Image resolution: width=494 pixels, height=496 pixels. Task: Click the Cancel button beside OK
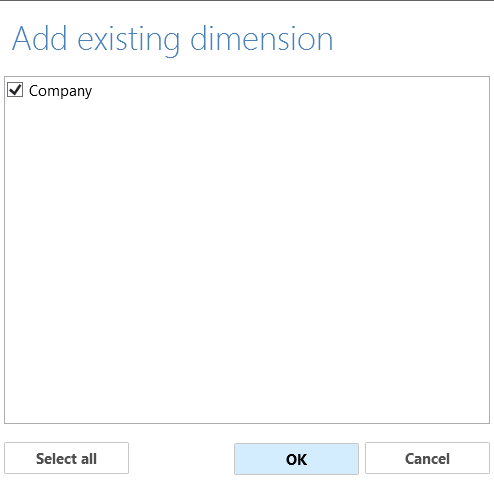tap(427, 458)
